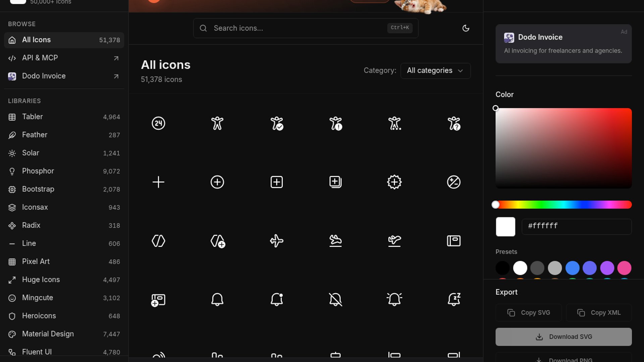Viewport: 644px width, 362px height.
Task: Choose accessibility icon with checkmark badge
Action: click(277, 123)
